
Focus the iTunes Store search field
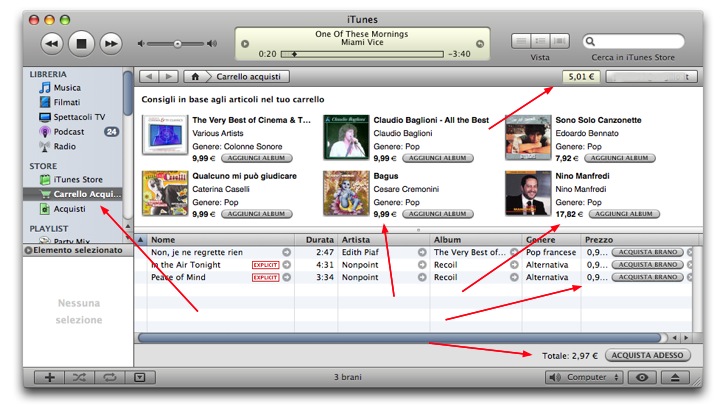(633, 41)
